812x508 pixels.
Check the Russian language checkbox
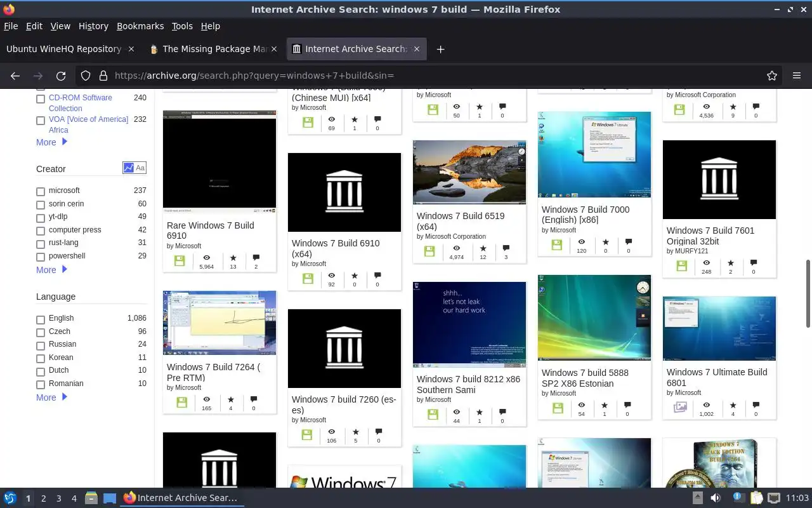(x=41, y=345)
